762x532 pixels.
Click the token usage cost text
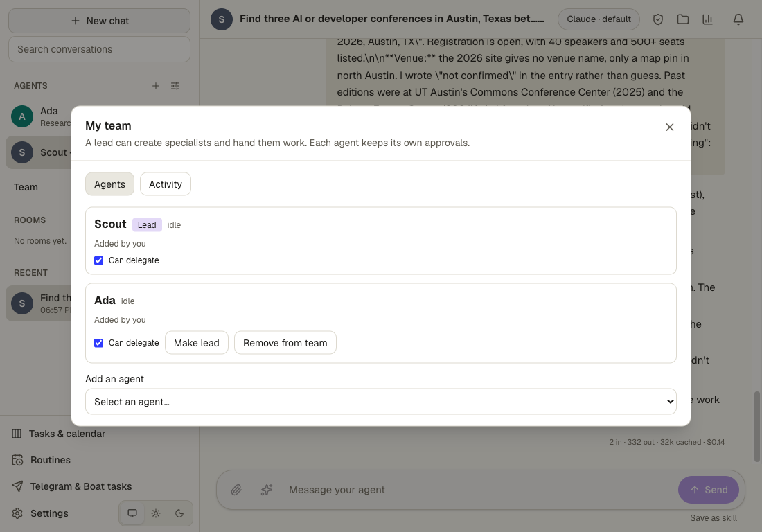(x=666, y=442)
